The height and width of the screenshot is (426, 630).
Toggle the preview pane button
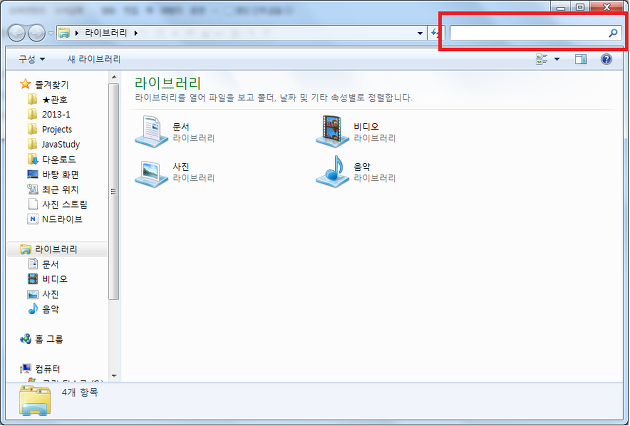click(581, 59)
